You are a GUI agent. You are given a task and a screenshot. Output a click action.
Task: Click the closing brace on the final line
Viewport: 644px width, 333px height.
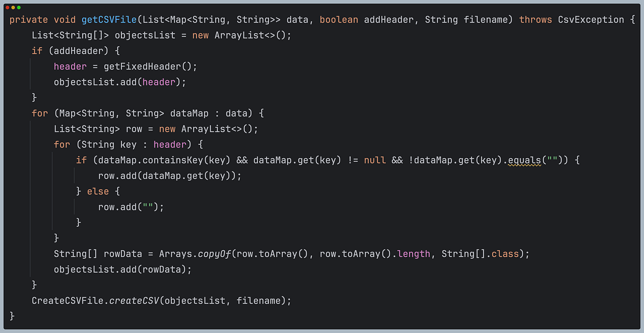point(11,316)
